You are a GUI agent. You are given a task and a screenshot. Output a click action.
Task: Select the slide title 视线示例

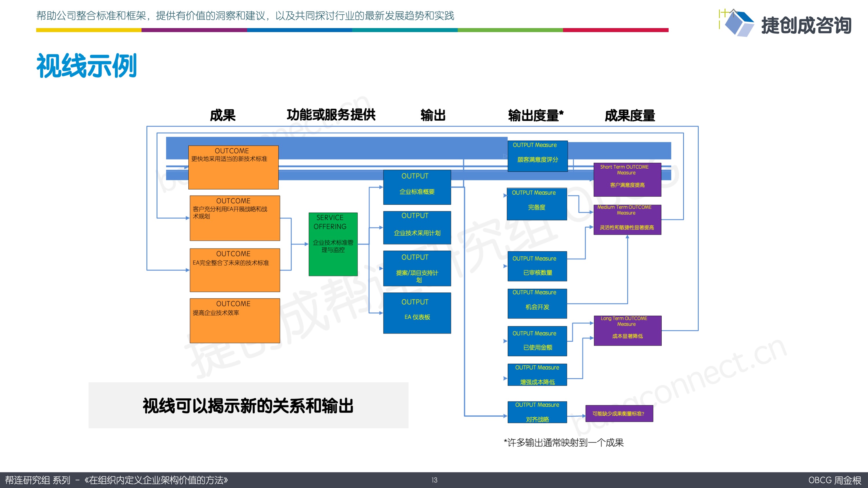[x=87, y=66]
